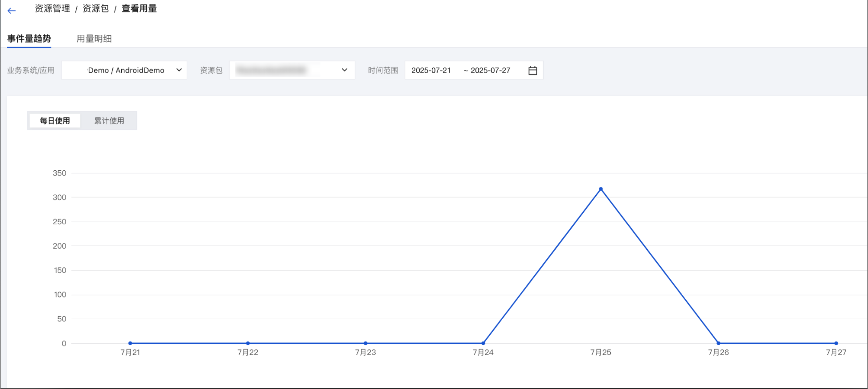Open the 资源包 breadcrumb link

(x=95, y=8)
